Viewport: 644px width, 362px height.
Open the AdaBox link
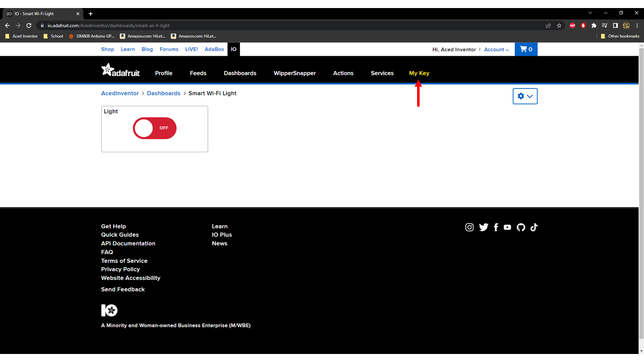tap(214, 49)
